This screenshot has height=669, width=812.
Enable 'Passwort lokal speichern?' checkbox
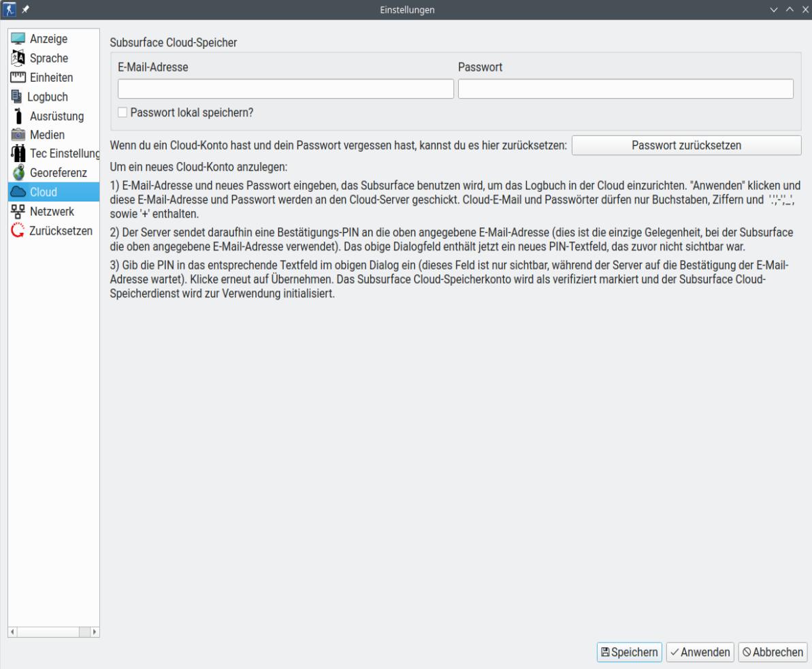coord(123,112)
